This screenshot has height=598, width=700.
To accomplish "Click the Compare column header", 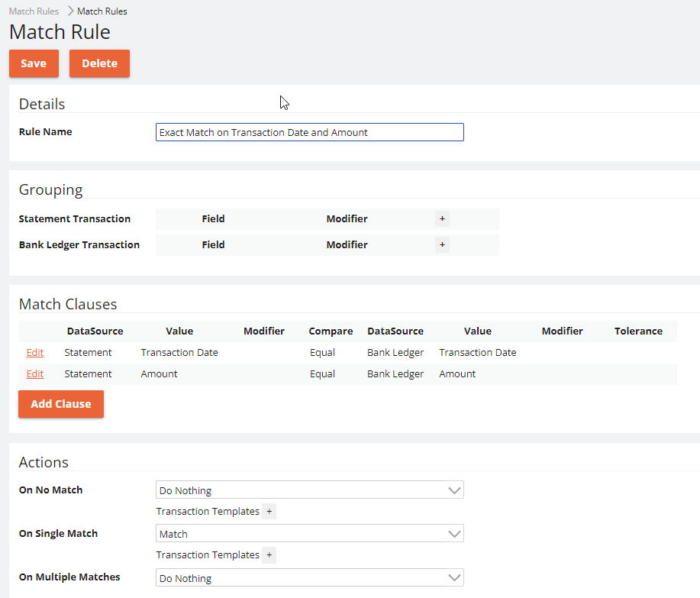I will [331, 331].
